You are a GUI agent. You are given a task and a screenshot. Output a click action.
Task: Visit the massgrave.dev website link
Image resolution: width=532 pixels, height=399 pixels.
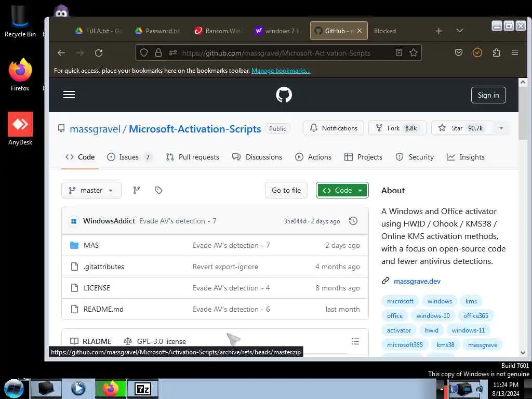coord(417,281)
